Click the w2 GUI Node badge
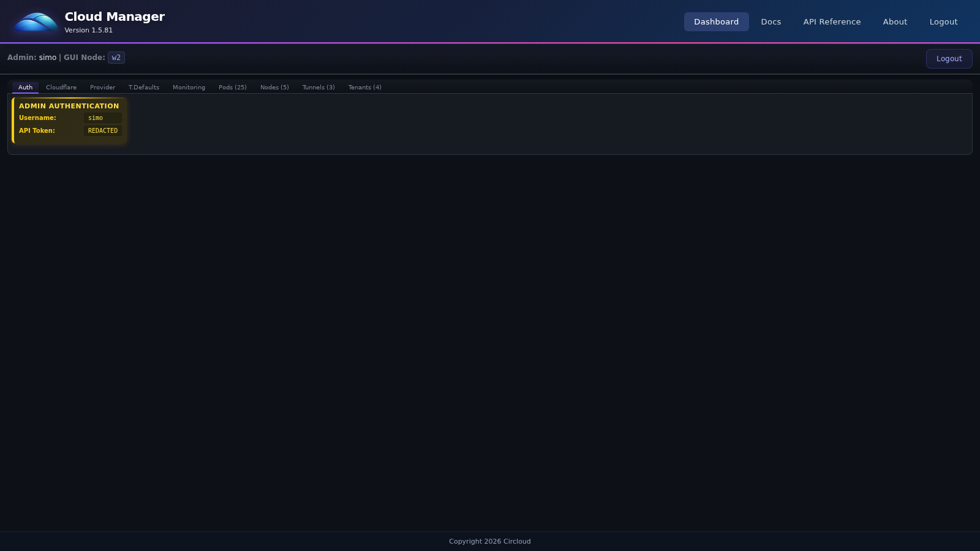Image resolution: width=980 pixels, height=551 pixels. click(116, 57)
